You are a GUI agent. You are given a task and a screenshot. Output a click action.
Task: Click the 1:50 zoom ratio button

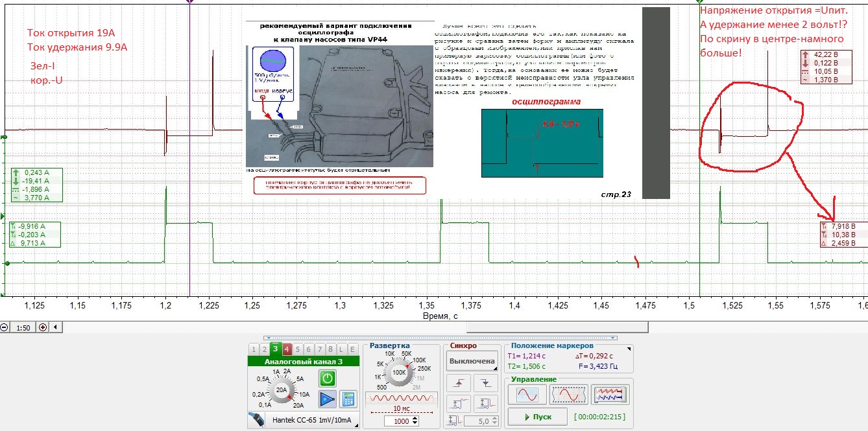click(23, 327)
